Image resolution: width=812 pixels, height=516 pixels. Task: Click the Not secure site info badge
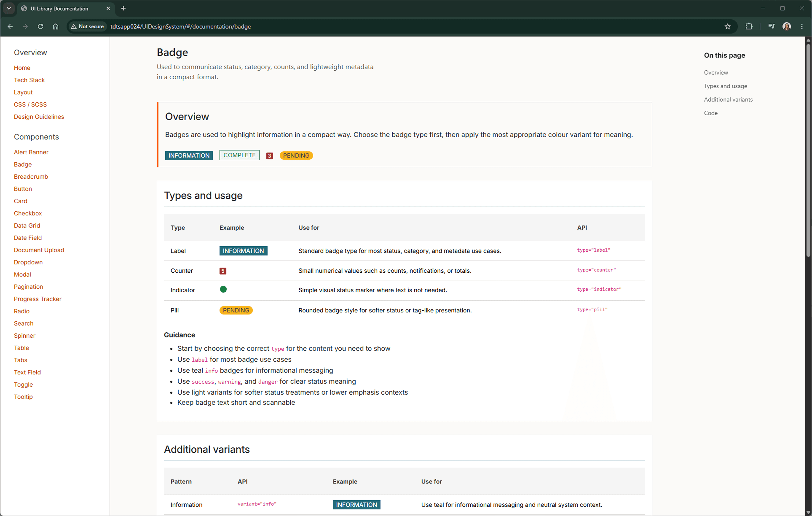[87, 26]
